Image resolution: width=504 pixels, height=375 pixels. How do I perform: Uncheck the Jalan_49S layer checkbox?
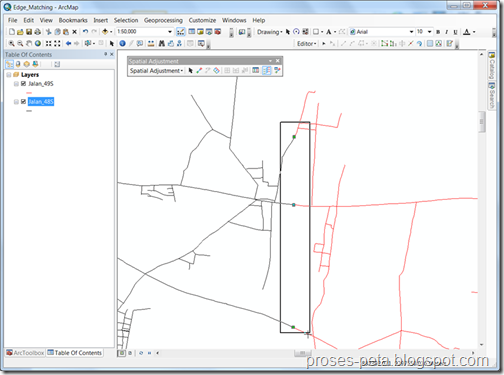point(23,84)
